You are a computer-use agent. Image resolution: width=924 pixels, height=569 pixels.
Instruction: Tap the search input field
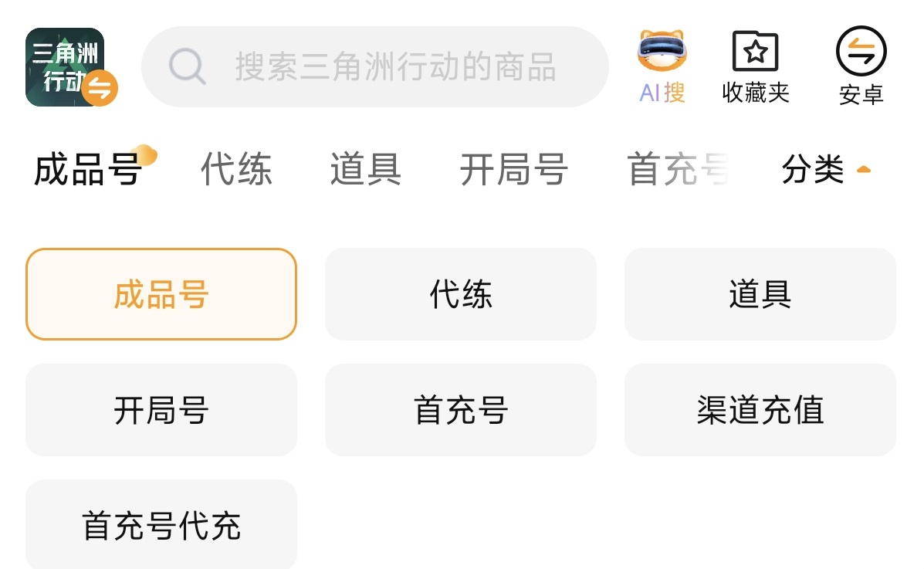pyautogui.click(x=386, y=66)
